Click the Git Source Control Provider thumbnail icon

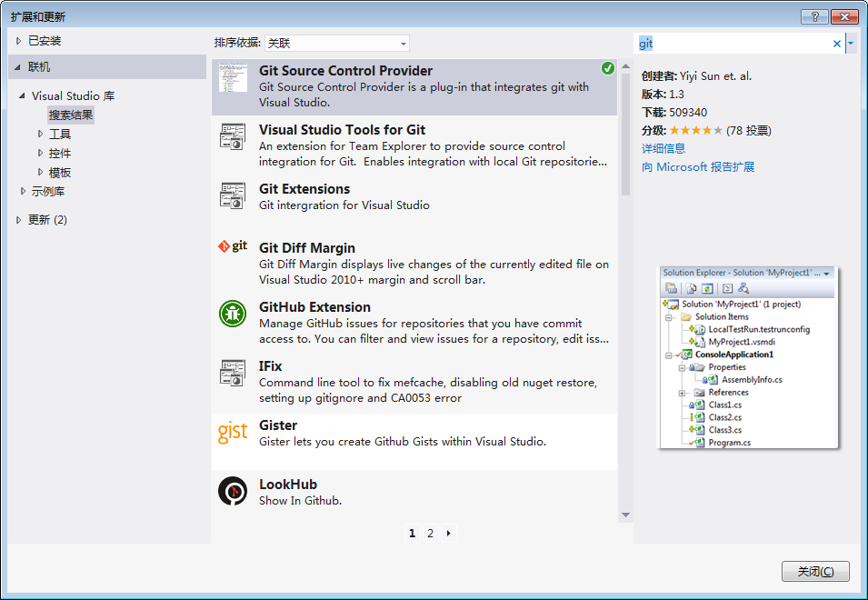tap(233, 77)
